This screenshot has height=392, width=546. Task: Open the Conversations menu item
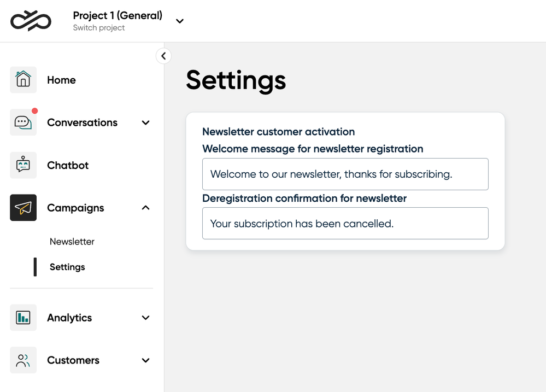coord(82,122)
